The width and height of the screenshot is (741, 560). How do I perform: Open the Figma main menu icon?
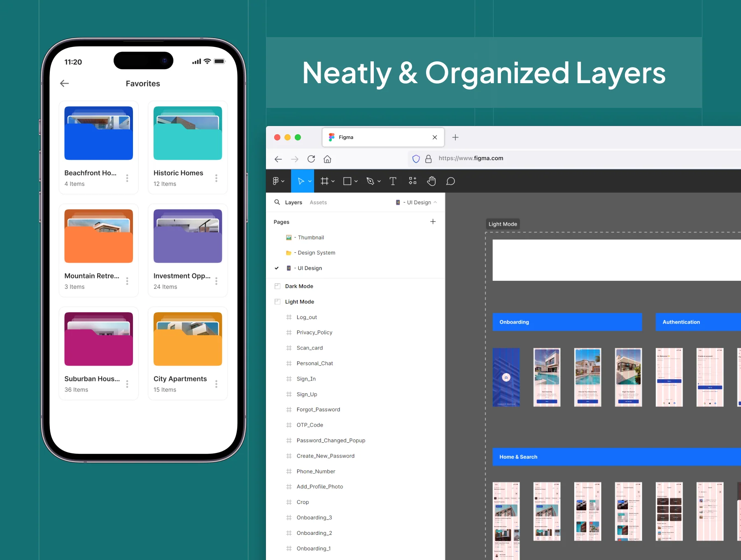point(276,181)
